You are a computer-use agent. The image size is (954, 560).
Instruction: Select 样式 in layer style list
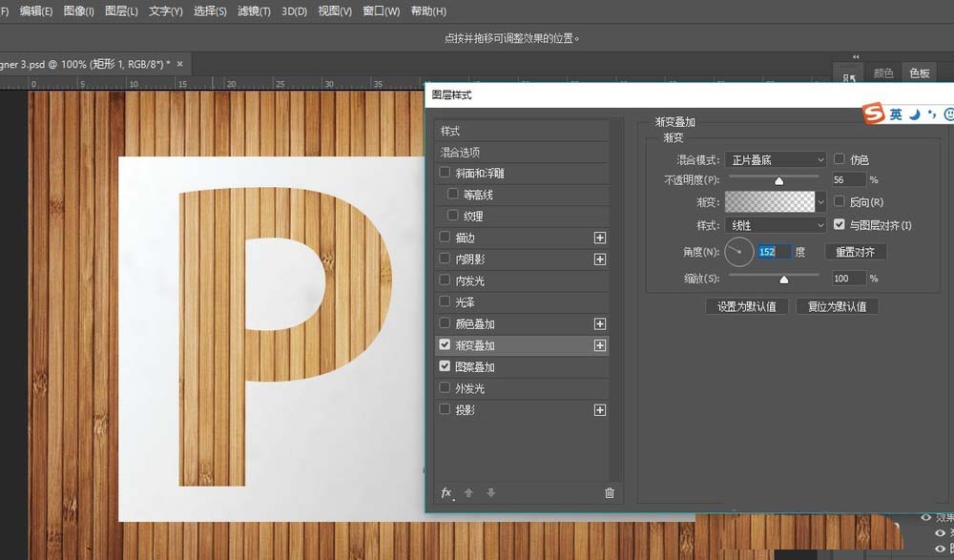(523, 131)
